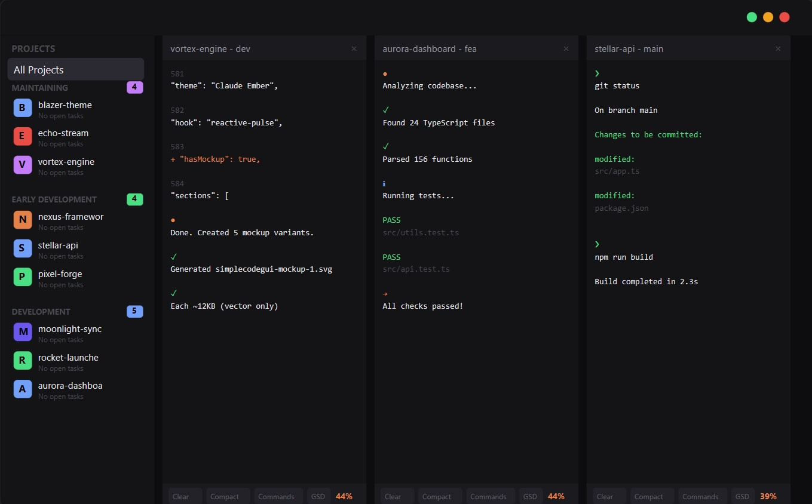Click 'Found 24 TypeScript files' line
Image resolution: width=812 pixels, height=504 pixels.
coord(439,122)
